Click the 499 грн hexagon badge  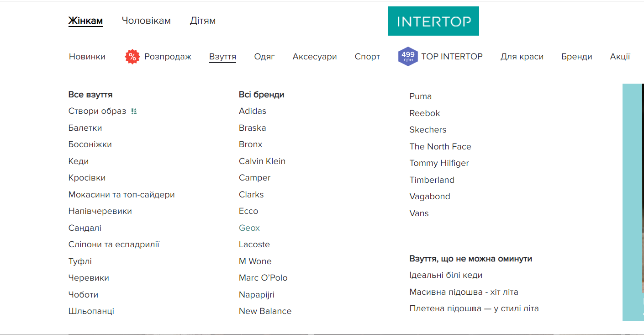point(408,57)
